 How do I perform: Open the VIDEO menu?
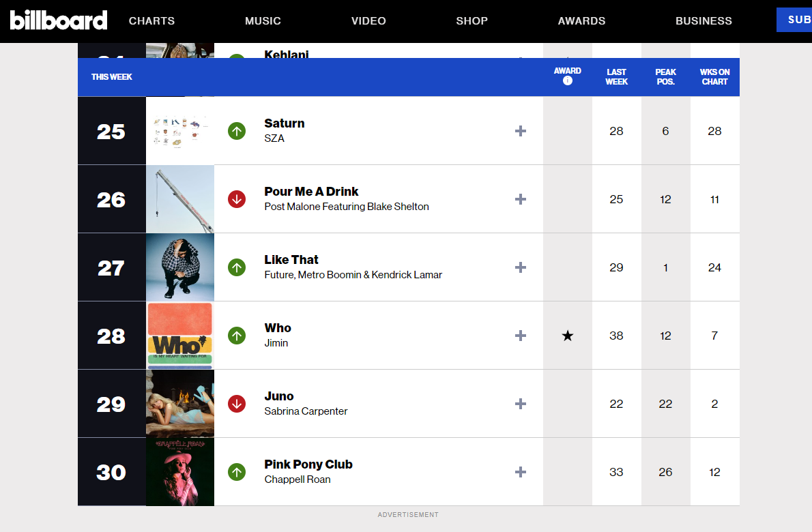click(x=368, y=20)
